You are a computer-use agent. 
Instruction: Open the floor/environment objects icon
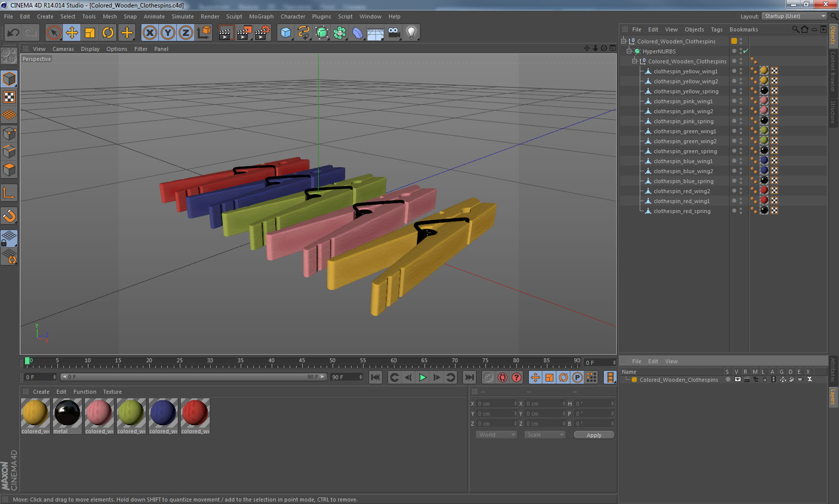376,33
